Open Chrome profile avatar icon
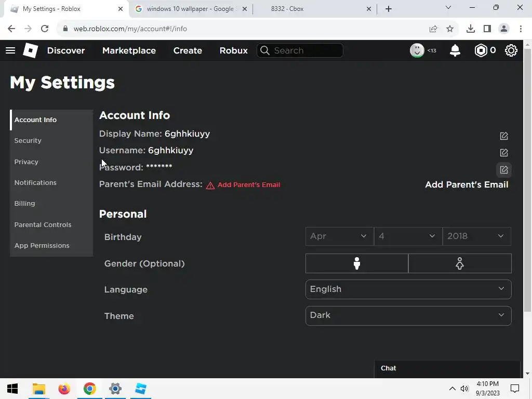The image size is (532, 399). click(x=504, y=29)
